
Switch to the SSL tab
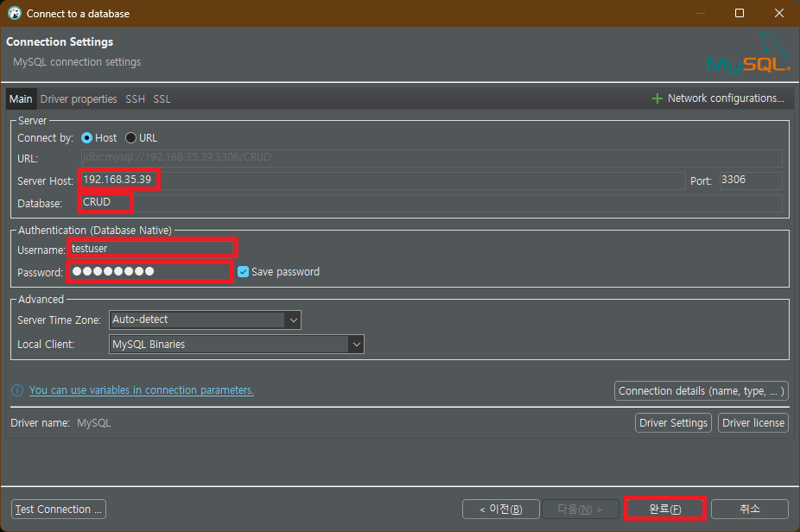(x=162, y=99)
